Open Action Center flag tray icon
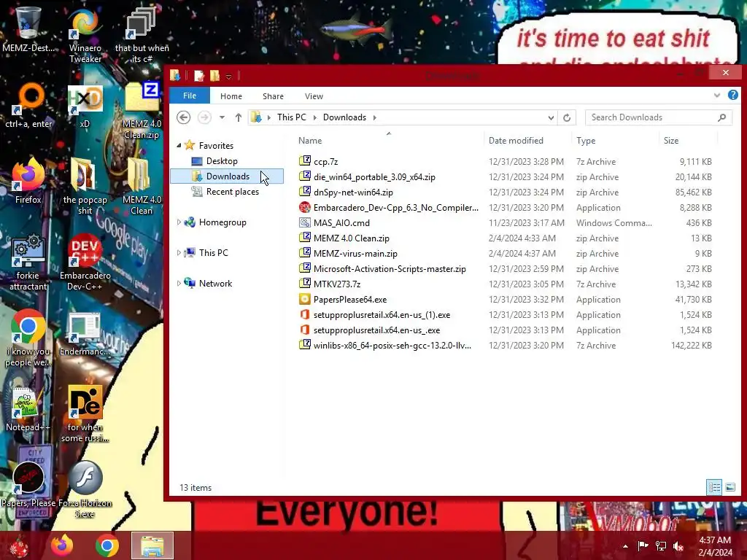The width and height of the screenshot is (747, 560). (x=643, y=545)
